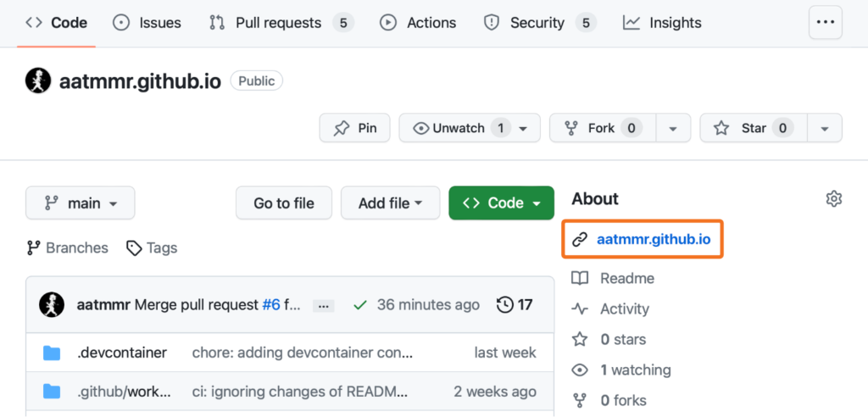Star this repository
Image resolution: width=868 pixels, height=417 pixels.
pyautogui.click(x=754, y=128)
